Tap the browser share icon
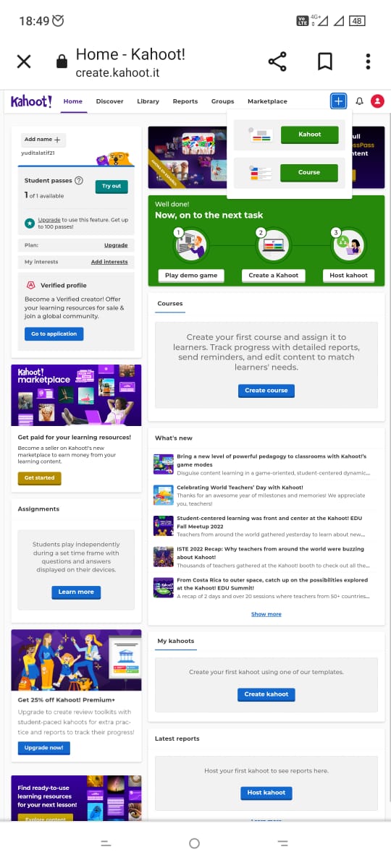Image resolution: width=391 pixels, height=868 pixels. pos(277,61)
